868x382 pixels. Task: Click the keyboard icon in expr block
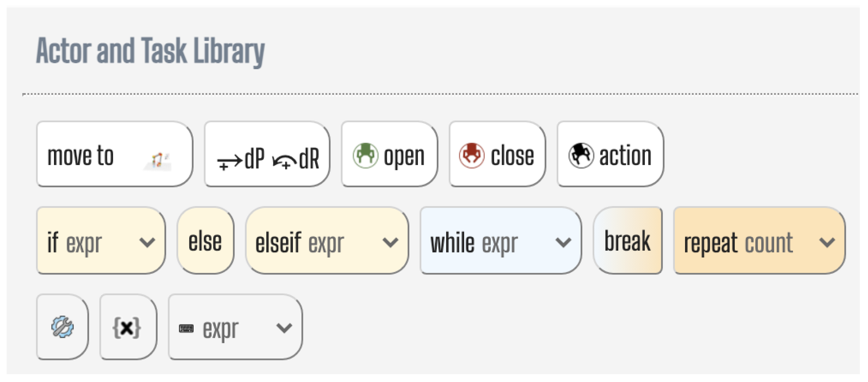186,328
